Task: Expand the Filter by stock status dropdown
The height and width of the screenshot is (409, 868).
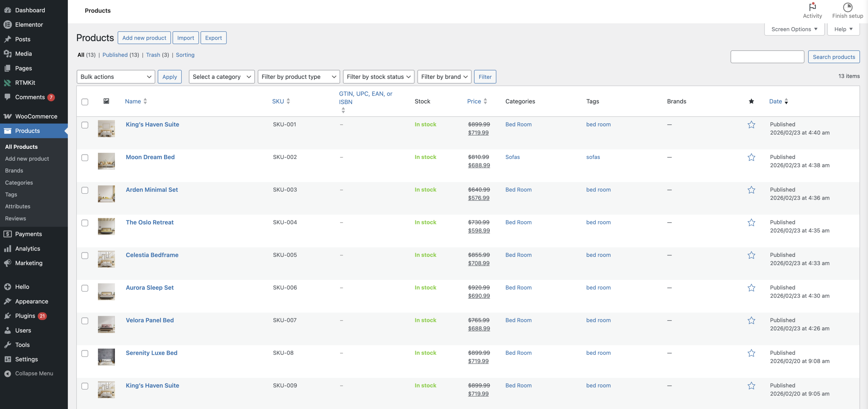Action: point(378,77)
